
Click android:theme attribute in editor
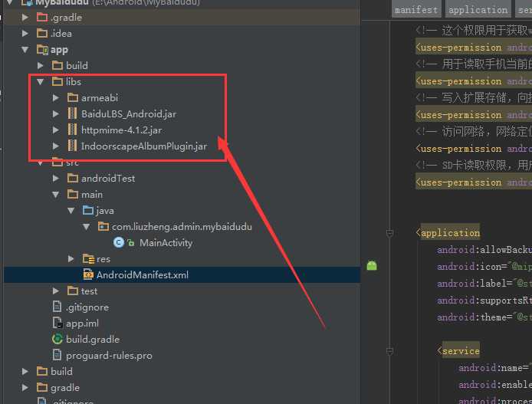click(x=475, y=317)
